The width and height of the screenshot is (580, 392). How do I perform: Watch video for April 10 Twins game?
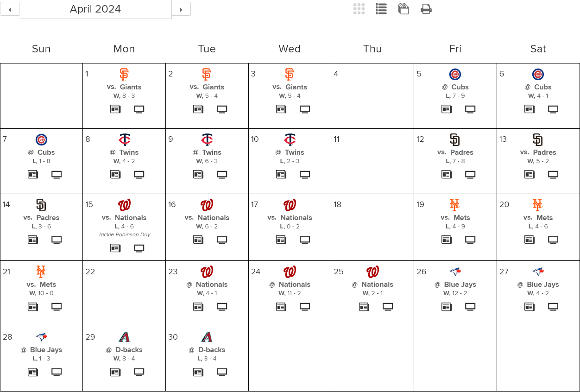pos(305,175)
